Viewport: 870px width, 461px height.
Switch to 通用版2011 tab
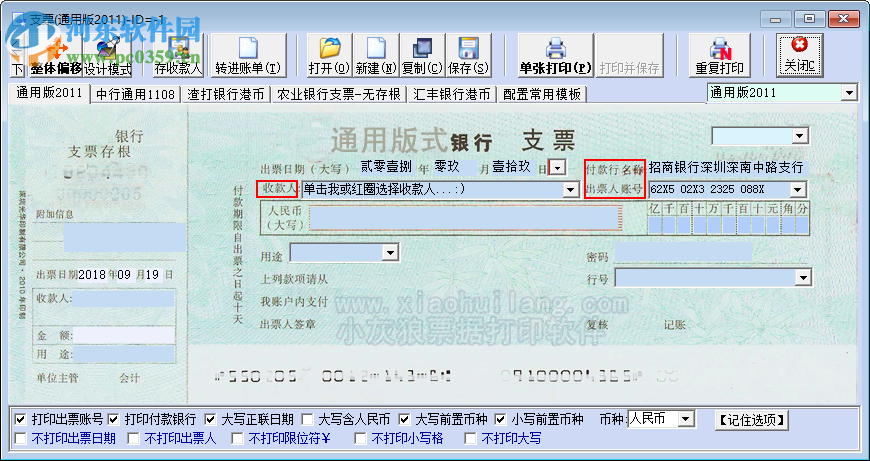[49, 93]
